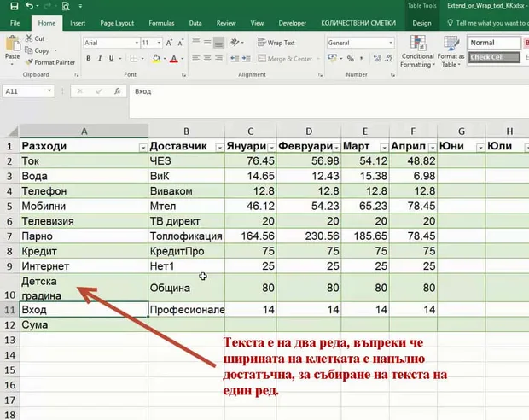The height and width of the screenshot is (420, 529).
Task: Open the File tab
Action: coord(15,23)
